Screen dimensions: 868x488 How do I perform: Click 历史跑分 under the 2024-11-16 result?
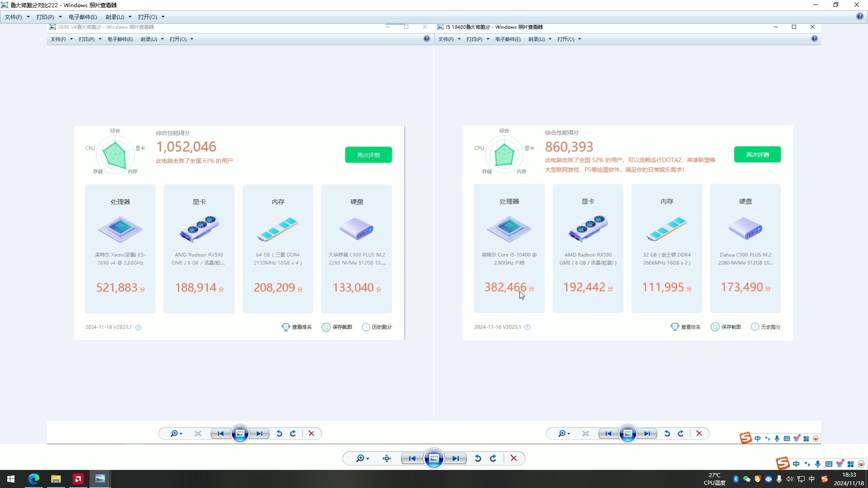[x=766, y=327]
